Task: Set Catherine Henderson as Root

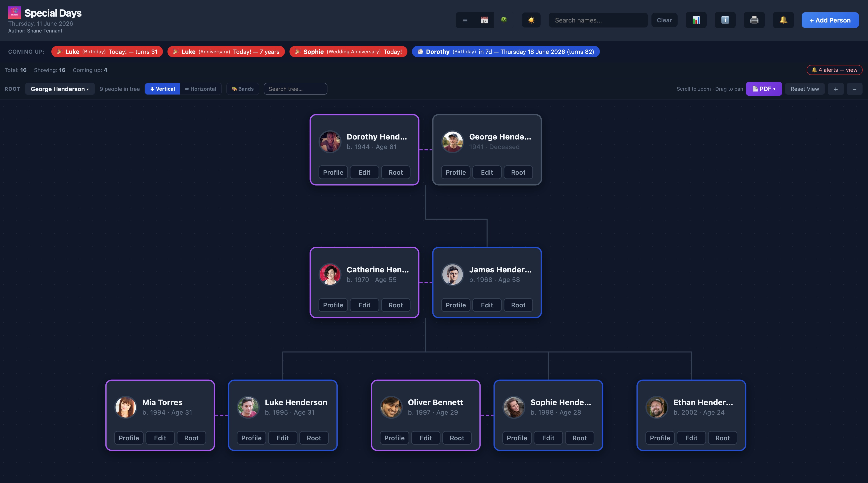Action: coord(396,305)
